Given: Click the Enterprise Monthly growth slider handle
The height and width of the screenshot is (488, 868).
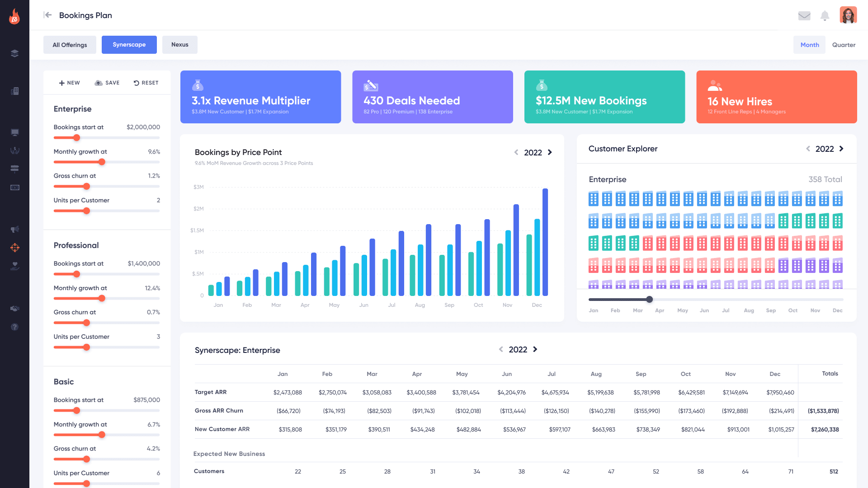Looking at the screenshot, I should click(x=102, y=162).
